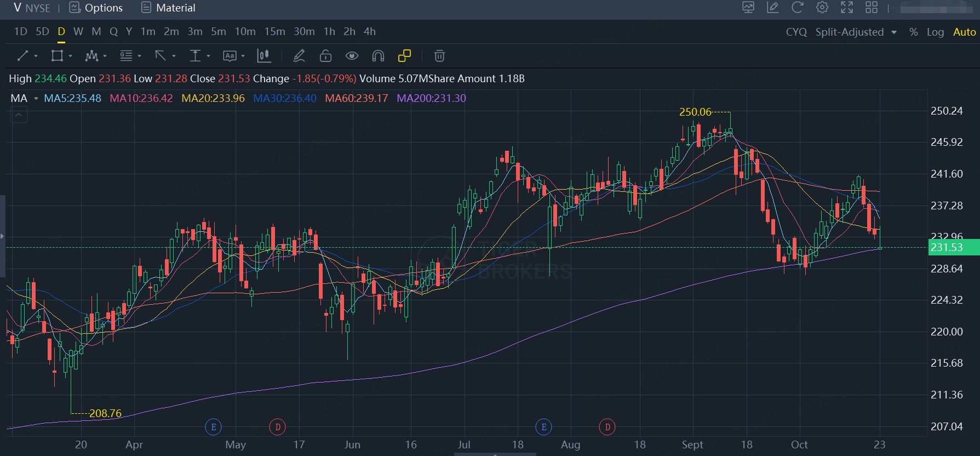The height and width of the screenshot is (456, 980).
Task: Select the text annotation tool
Action: pos(230,56)
